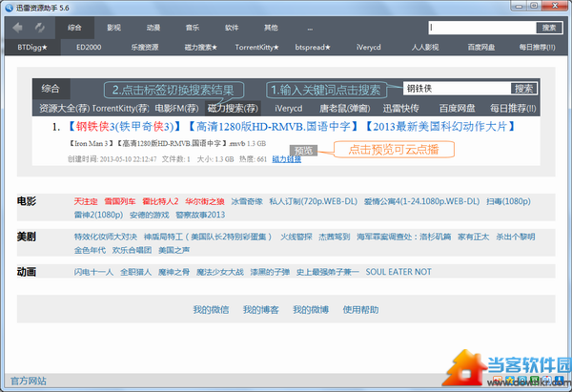
Task: Click the top 搜索 button
Action: click(x=549, y=28)
